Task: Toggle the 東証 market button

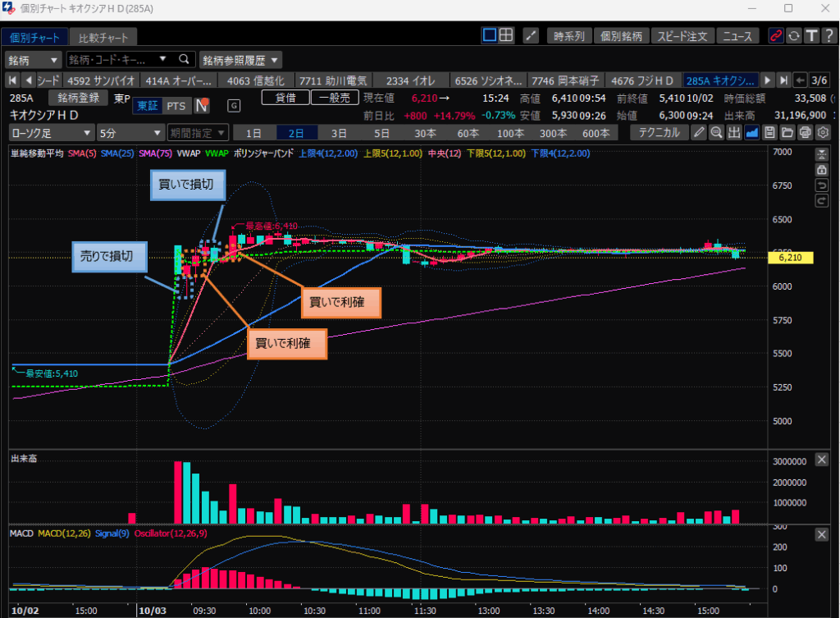Action: click(148, 105)
